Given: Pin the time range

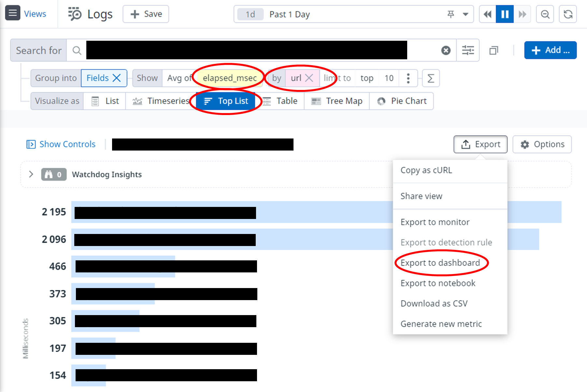Looking at the screenshot, I should tap(451, 14).
